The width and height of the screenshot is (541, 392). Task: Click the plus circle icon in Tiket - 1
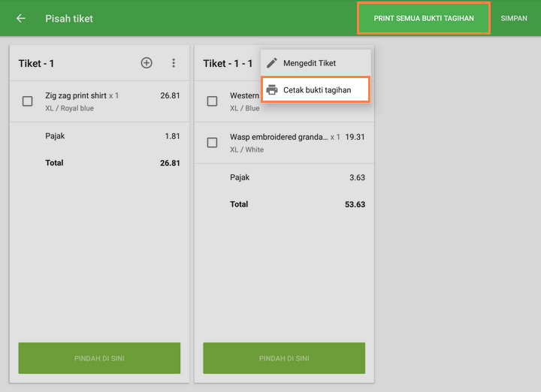(147, 63)
